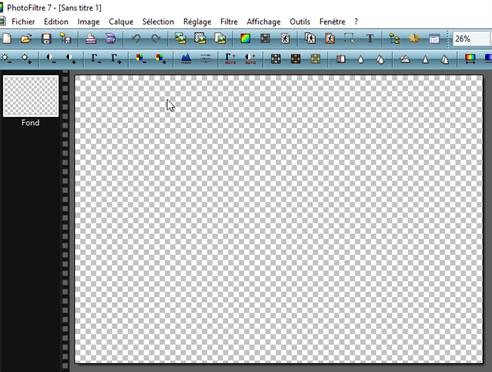Apply the soften single-drop icon
The height and width of the screenshot is (372, 492).
click(x=360, y=59)
